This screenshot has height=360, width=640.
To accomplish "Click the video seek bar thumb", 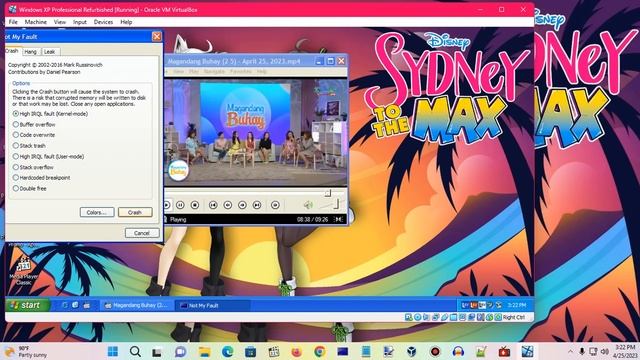I will tap(328, 192).
